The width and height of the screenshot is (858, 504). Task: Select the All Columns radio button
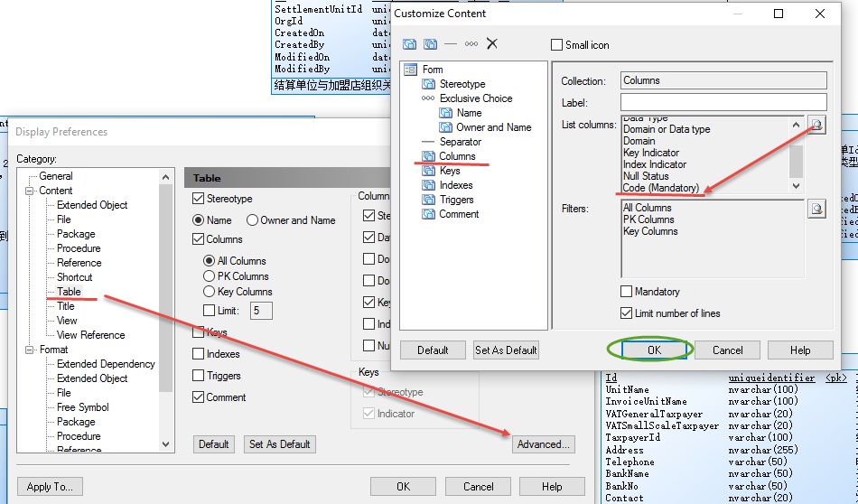click(209, 261)
